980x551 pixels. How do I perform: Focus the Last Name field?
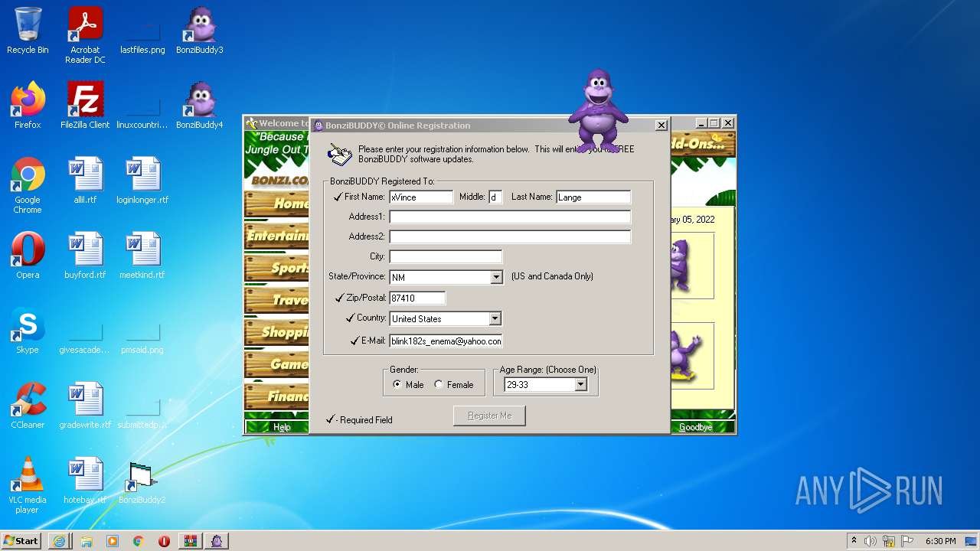(593, 197)
